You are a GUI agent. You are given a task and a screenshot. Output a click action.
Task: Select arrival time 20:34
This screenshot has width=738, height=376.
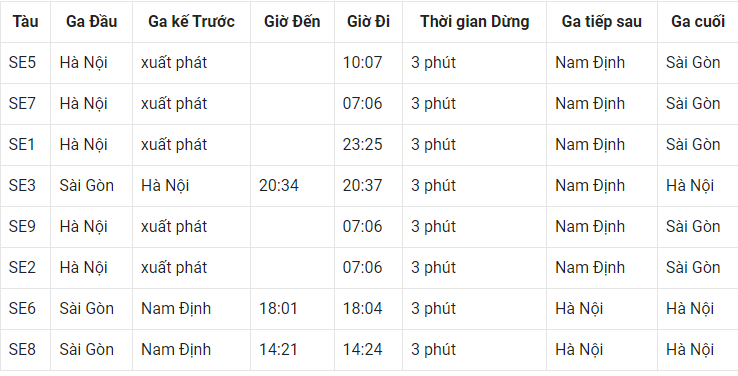pos(279,185)
